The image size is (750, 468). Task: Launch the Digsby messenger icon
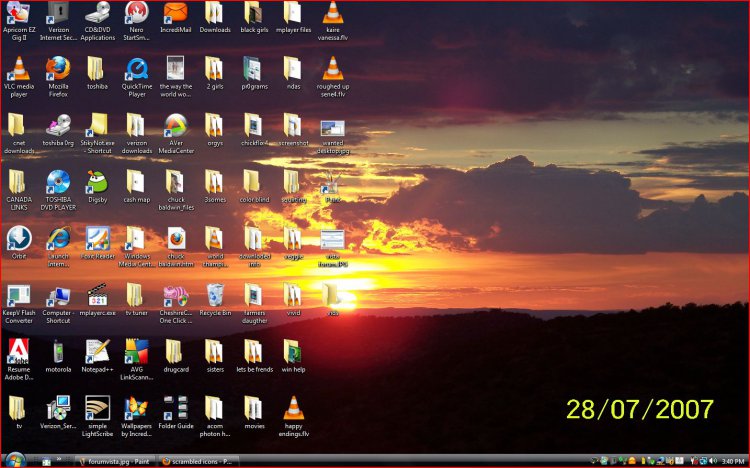(98, 187)
